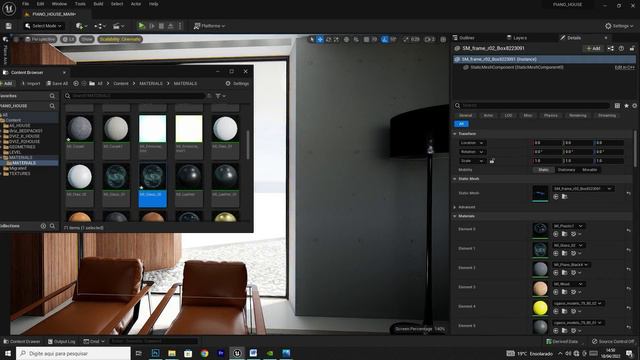Image resolution: width=640 pixels, height=360 pixels.
Task: Click Element 4 yellow material thumbnail
Action: pyautogui.click(x=540, y=308)
